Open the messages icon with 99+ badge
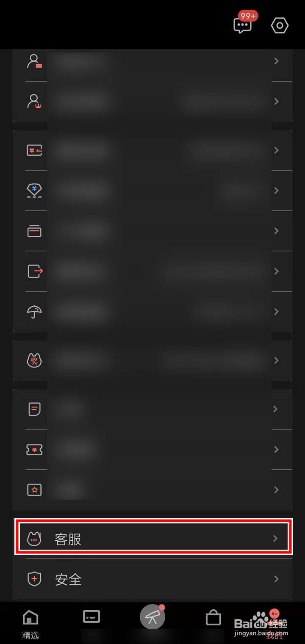 point(243,25)
